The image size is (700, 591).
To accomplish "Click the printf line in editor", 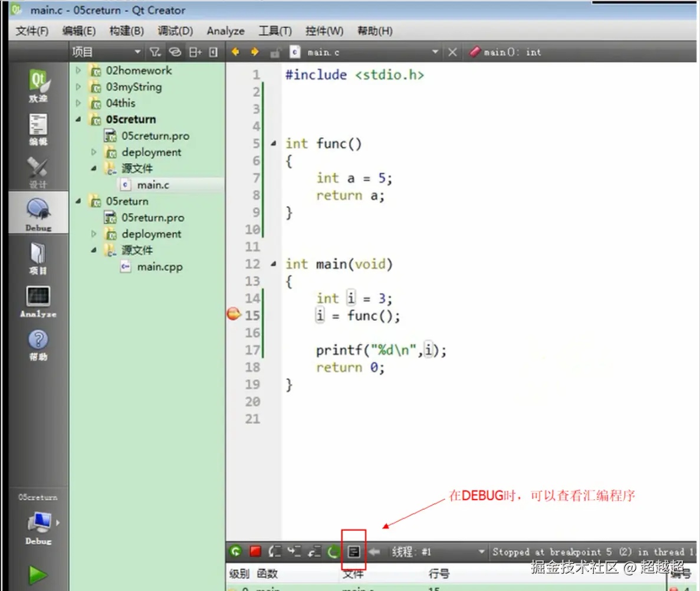I will [381, 350].
